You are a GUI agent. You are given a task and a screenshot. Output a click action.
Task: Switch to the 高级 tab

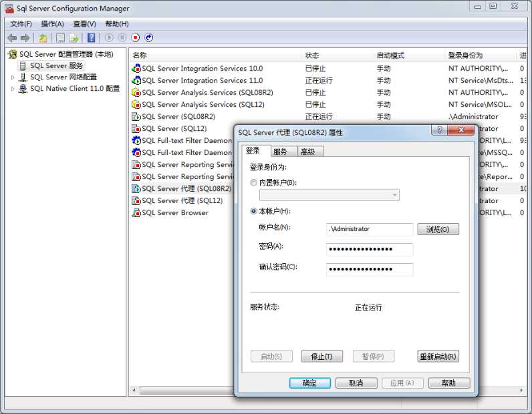tap(311, 152)
